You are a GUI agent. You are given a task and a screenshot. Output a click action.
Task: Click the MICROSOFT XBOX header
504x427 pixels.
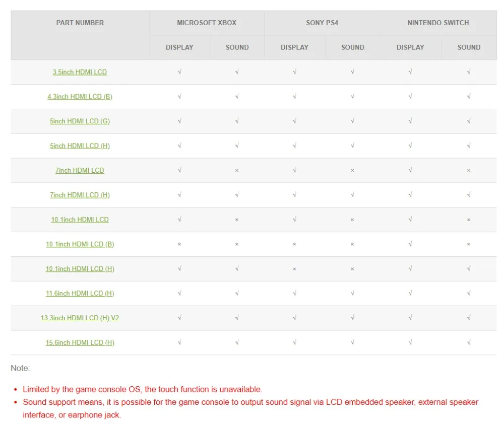click(x=207, y=23)
